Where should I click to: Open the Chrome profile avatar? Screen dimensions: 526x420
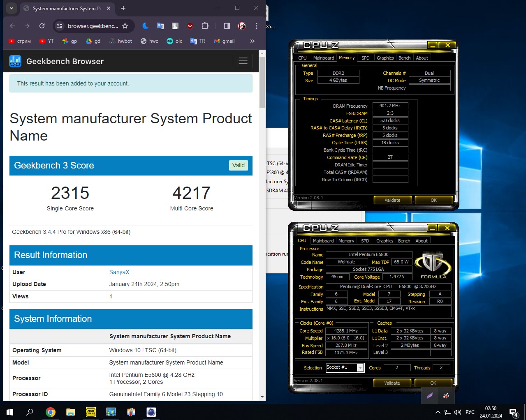[x=242, y=26]
